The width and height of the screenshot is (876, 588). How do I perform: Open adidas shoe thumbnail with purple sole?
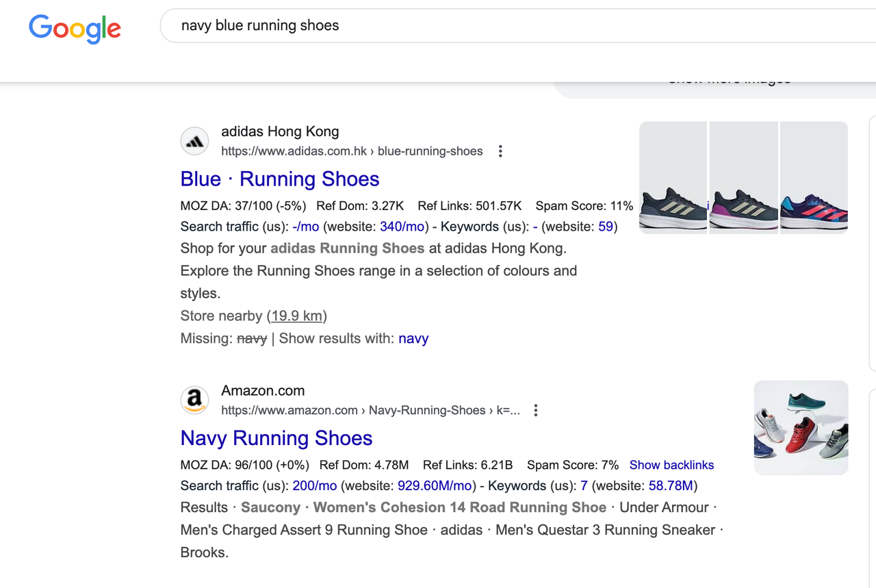744,177
